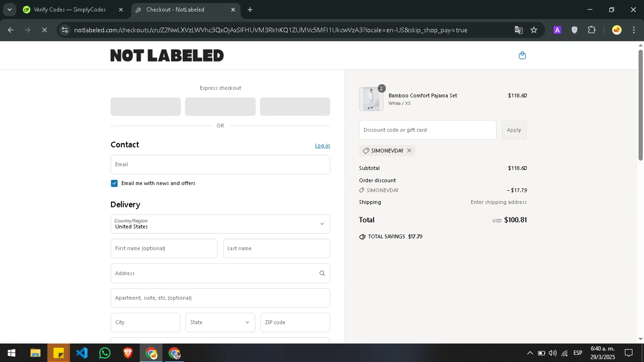Open the volume control icon
Viewport: 644px width, 362px height.
[553, 353]
